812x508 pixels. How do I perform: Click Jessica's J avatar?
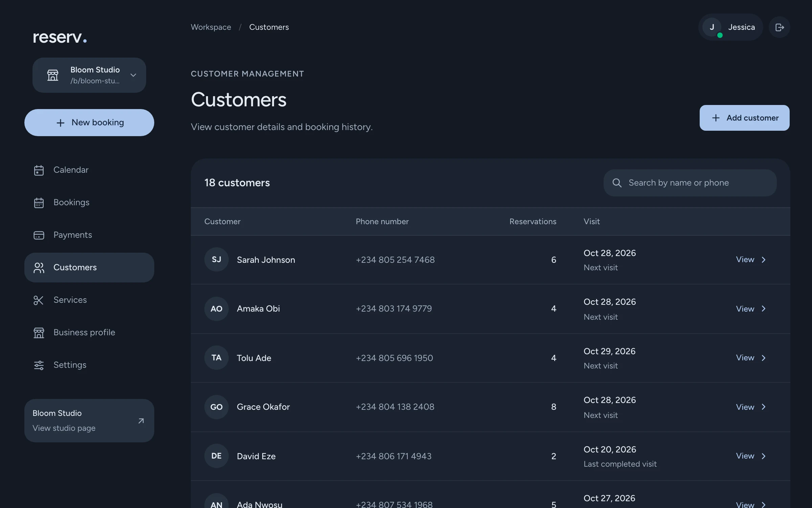[712, 27]
